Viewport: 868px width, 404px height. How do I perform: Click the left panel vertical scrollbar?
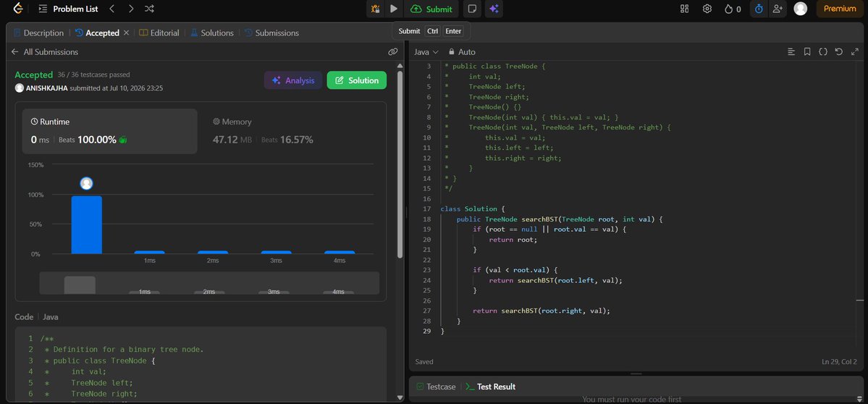(x=400, y=163)
